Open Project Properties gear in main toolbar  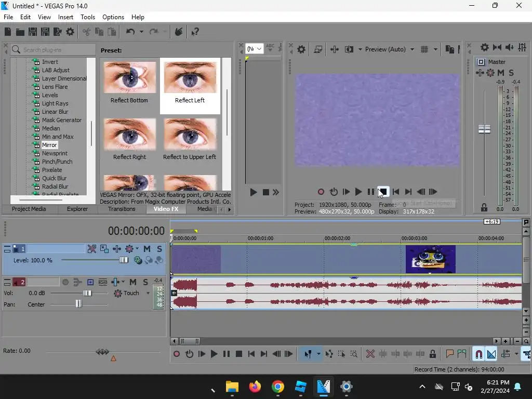coord(70,32)
